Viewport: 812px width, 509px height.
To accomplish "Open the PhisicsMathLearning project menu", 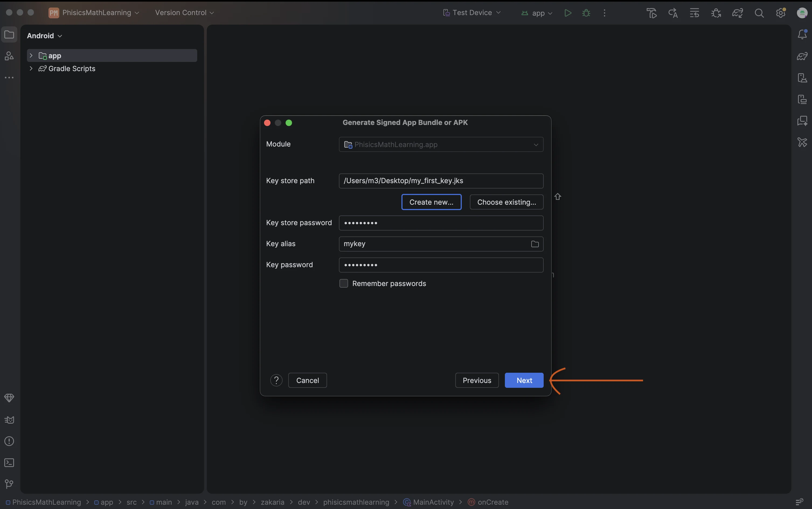I will 94,13.
